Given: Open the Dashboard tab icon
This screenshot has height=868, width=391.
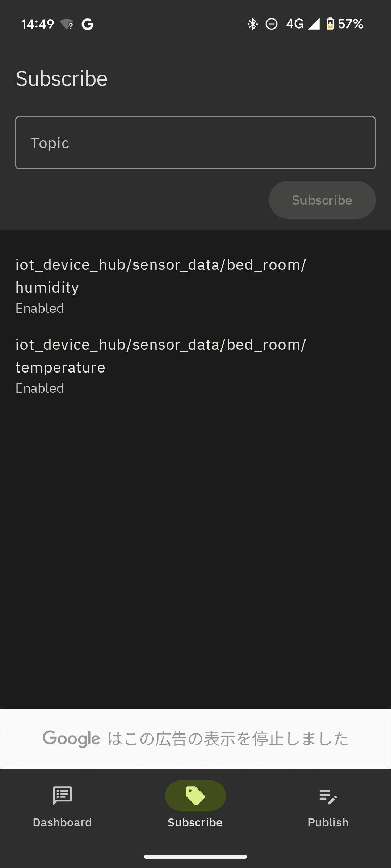Looking at the screenshot, I should (x=62, y=795).
